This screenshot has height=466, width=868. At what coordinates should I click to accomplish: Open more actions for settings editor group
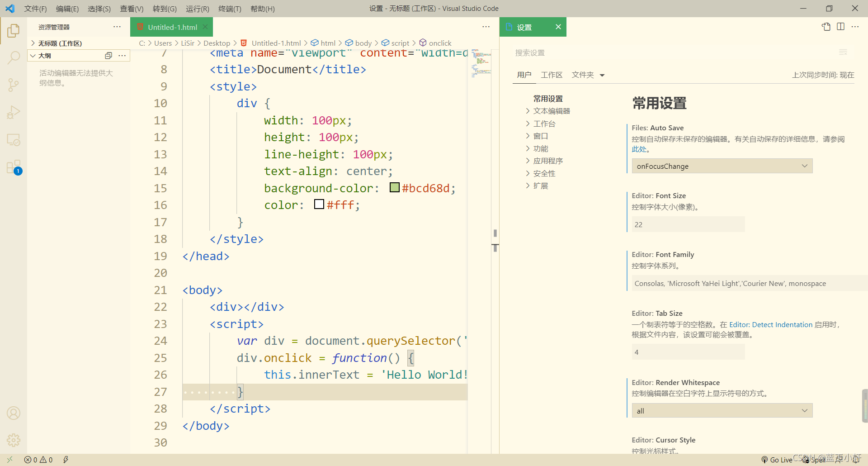[x=855, y=27]
